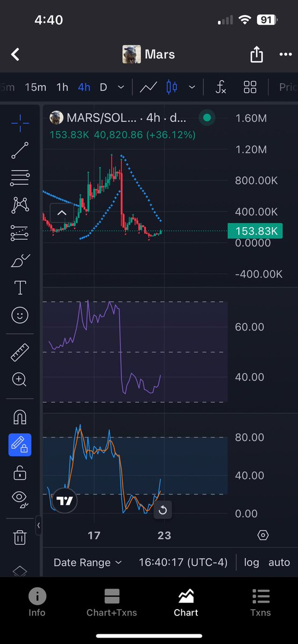
Task: Collapse the legend with the chevron-up button
Action: (x=62, y=213)
